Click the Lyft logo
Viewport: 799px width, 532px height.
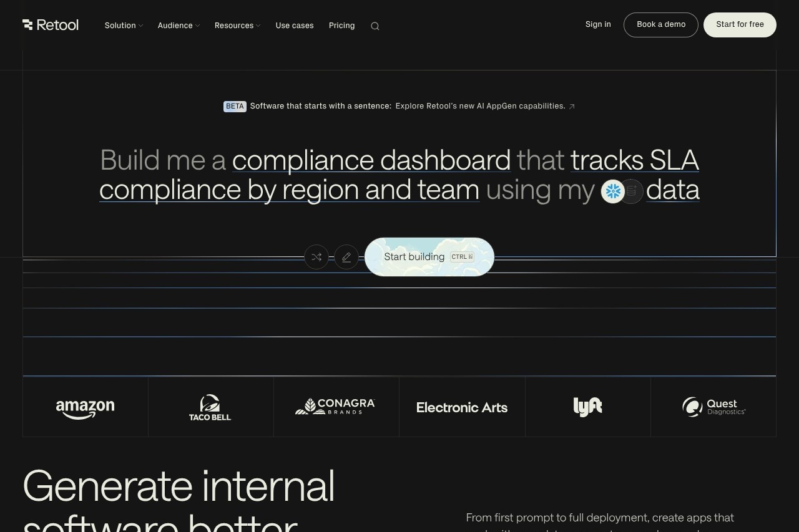click(587, 407)
